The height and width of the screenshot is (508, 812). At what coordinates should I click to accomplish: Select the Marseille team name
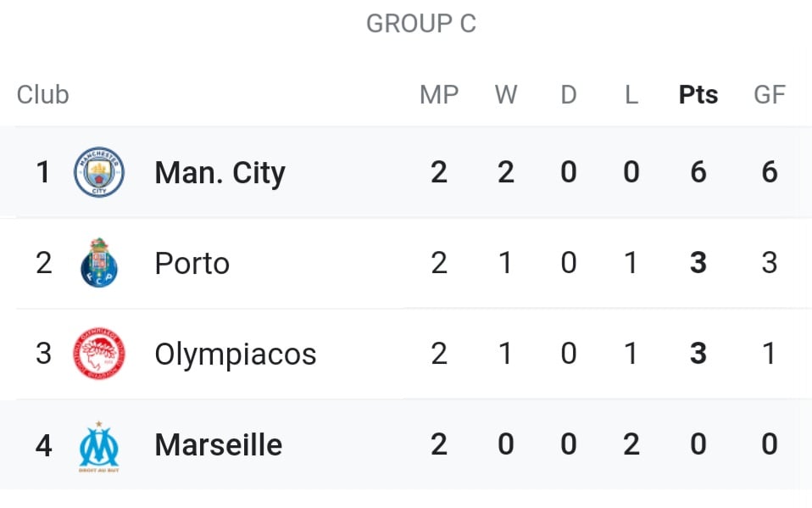pyautogui.click(x=219, y=444)
